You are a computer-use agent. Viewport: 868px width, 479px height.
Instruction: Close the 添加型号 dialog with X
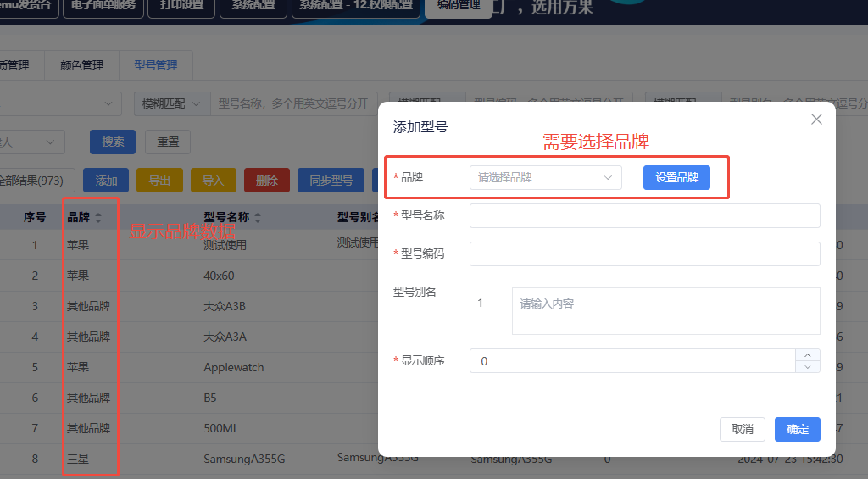(816, 120)
